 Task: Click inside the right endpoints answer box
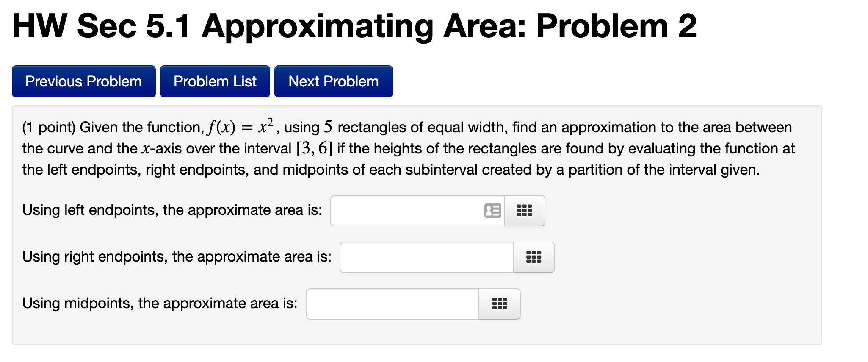pos(423,257)
